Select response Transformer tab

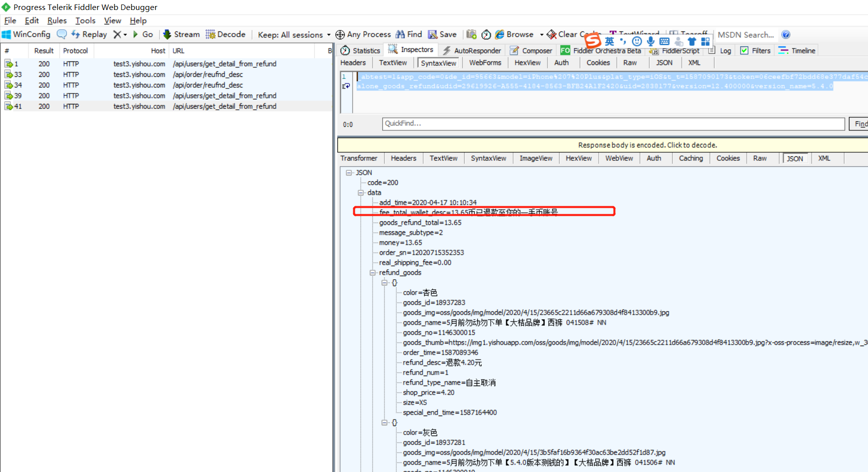click(x=359, y=158)
